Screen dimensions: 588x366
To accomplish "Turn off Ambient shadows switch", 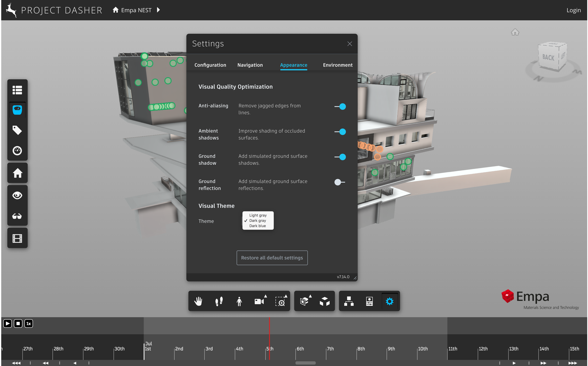I will [340, 132].
